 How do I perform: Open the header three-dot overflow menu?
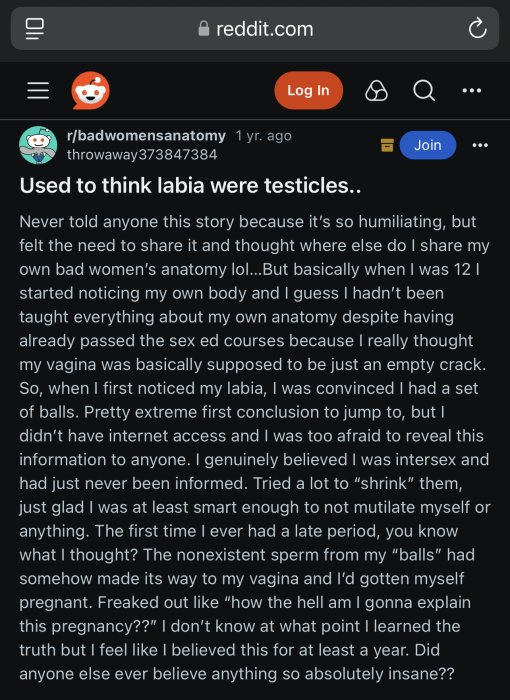point(472,91)
